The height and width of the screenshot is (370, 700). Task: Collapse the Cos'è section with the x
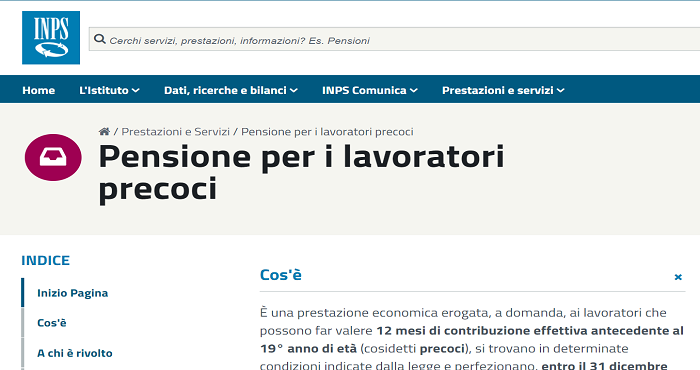tap(678, 277)
